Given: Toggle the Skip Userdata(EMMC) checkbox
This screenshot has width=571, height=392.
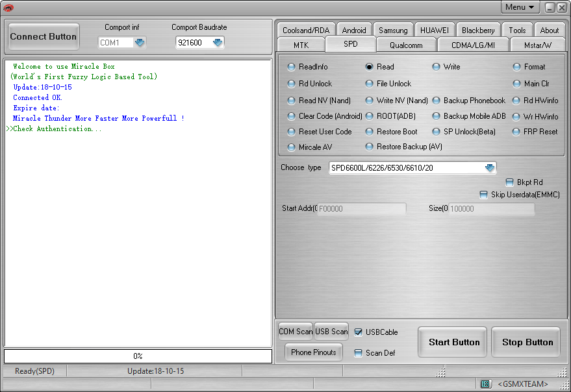Looking at the screenshot, I should pyautogui.click(x=483, y=195).
